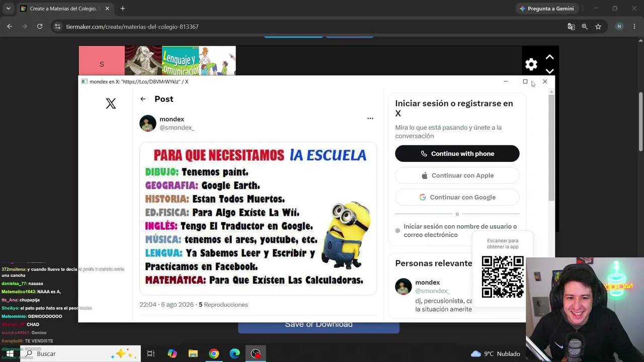Go back using the arrow beside Post
644x362 pixels.
coord(143,99)
